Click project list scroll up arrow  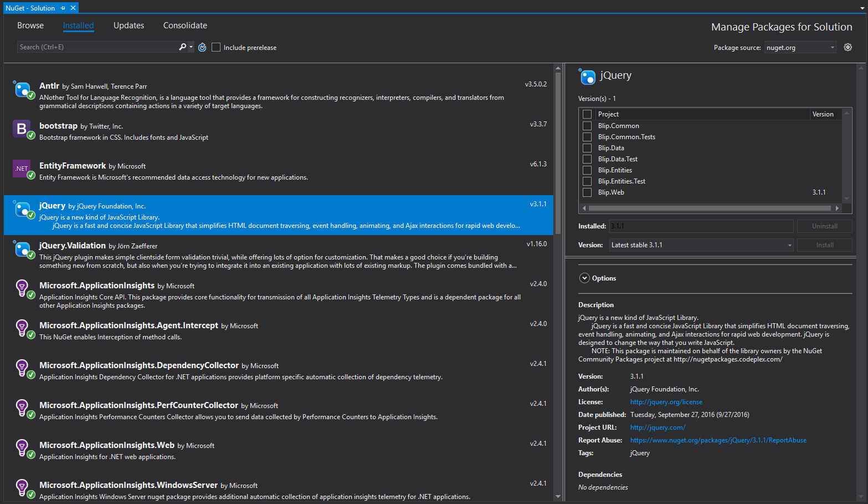[846, 114]
